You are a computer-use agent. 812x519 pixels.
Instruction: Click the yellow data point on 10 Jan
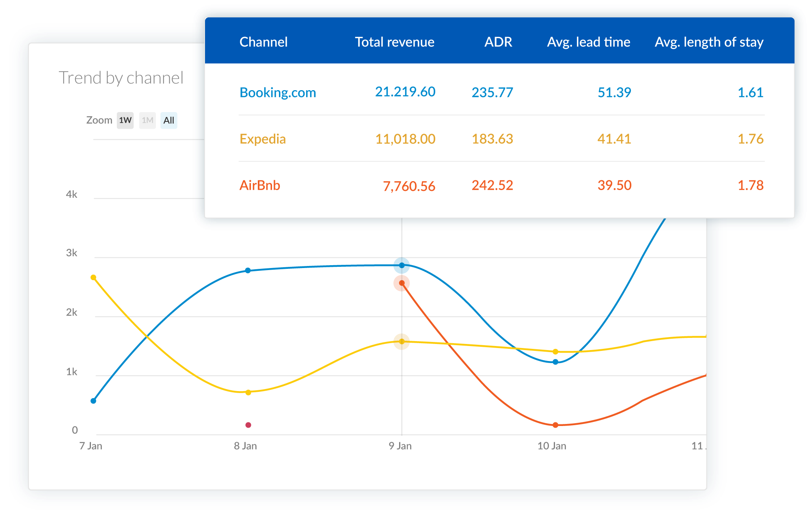555,352
